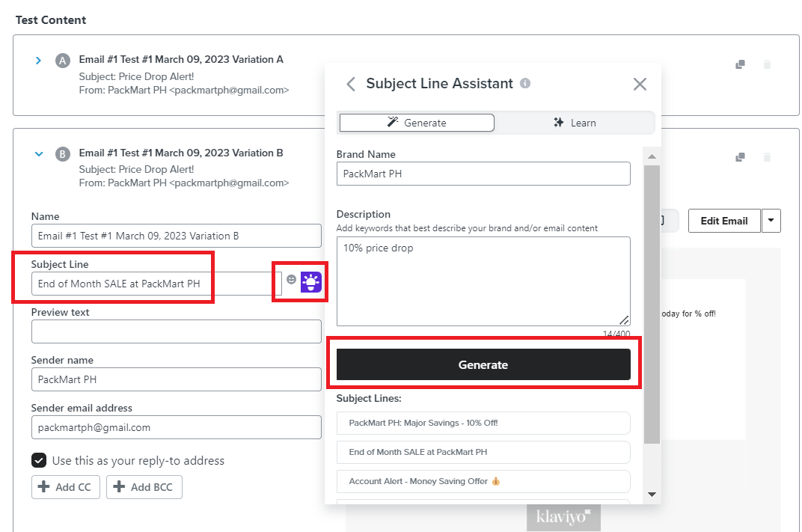Click the info icon next to Subject Line Assistant

pos(525,83)
